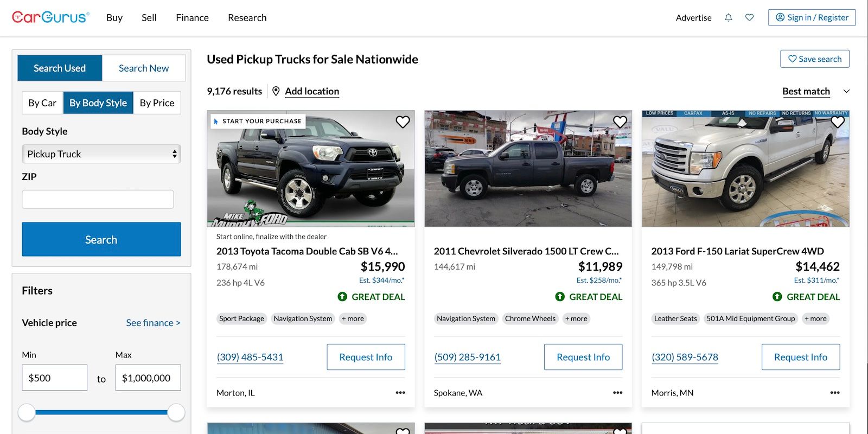Open the three-dot menu on the Tacoma listing

400,392
